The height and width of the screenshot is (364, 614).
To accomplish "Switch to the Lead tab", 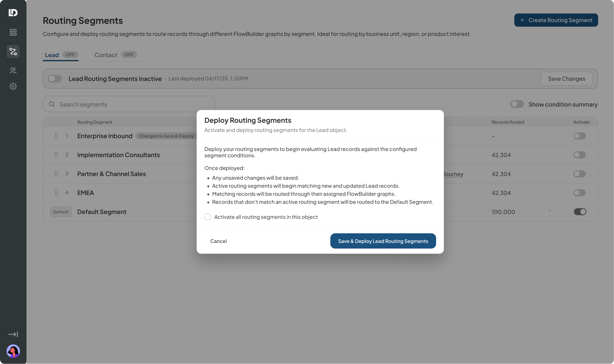I will (61, 55).
